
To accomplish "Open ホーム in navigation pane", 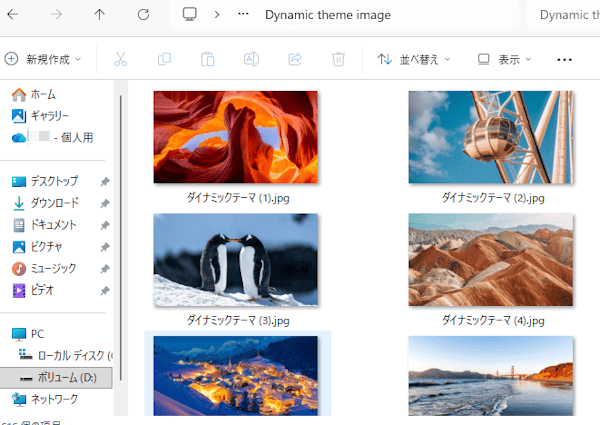I will click(34, 94).
